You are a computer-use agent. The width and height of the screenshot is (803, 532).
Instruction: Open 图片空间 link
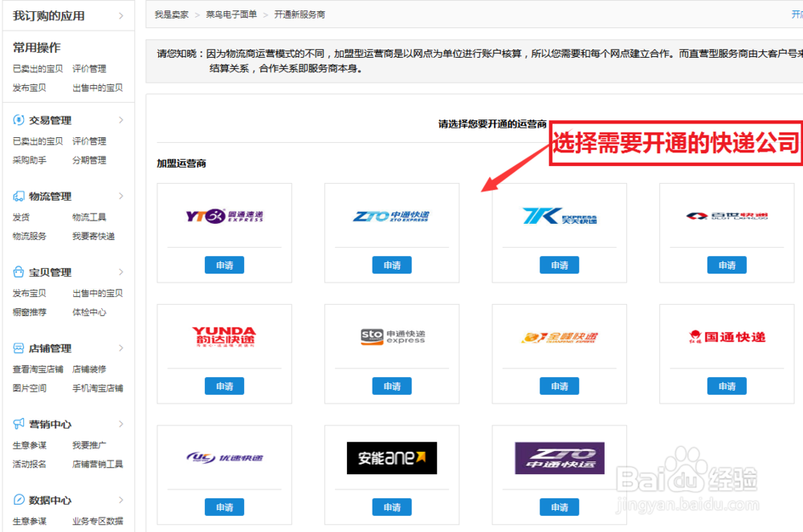[x=29, y=388]
